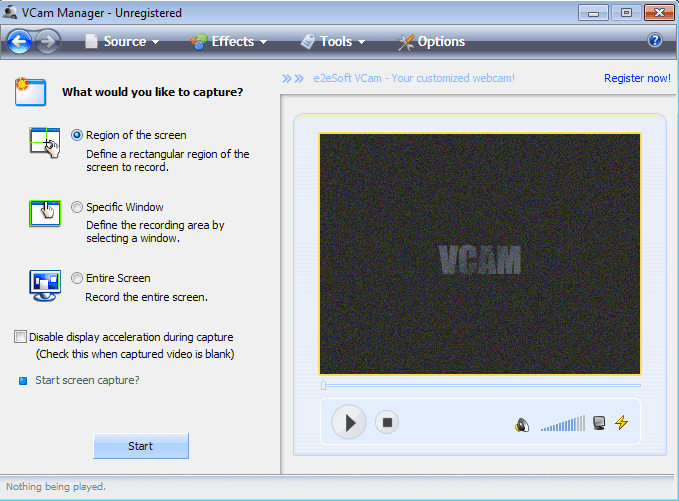Click the Options wrench and screwdriver icon
Image resolution: width=679 pixels, height=501 pixels.
pos(406,42)
